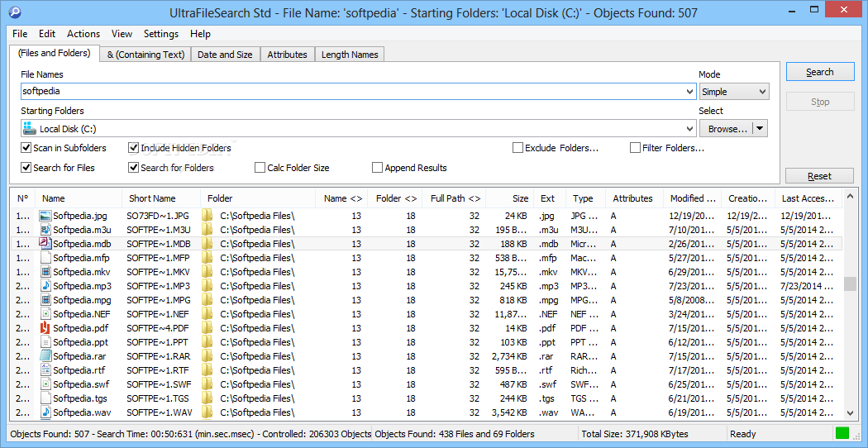Open the Starting Folders dropdown list

pyautogui.click(x=689, y=128)
